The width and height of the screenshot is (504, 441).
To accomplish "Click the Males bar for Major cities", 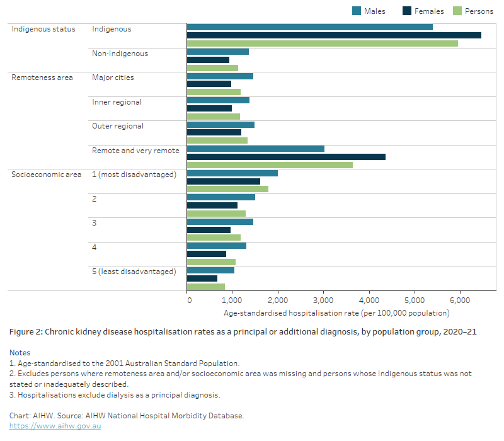I will click(x=220, y=77).
